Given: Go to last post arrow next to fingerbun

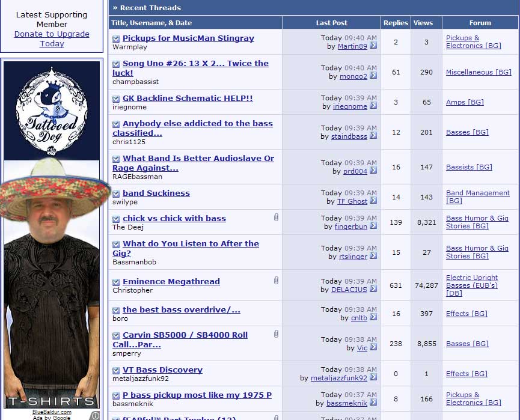Looking at the screenshot, I should coord(373,226).
